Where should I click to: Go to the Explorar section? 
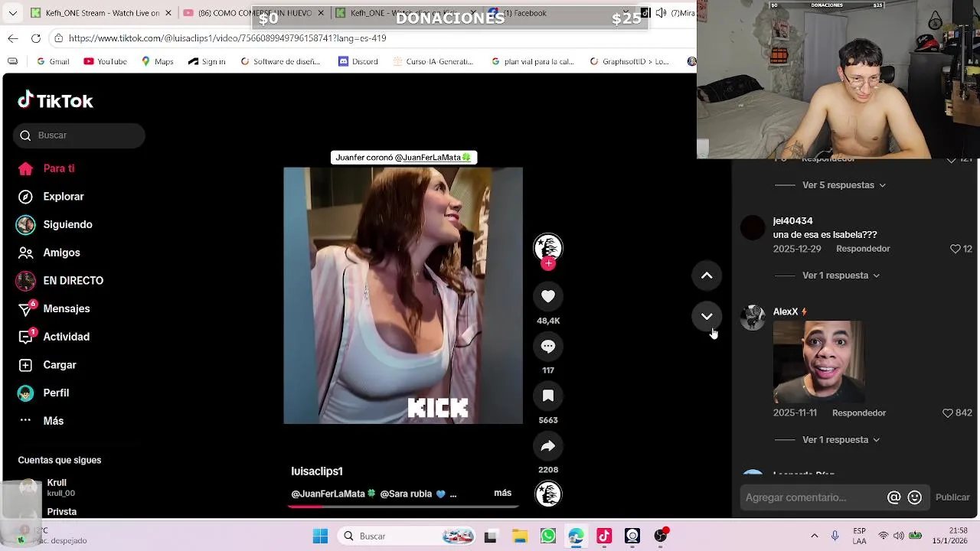point(51,197)
